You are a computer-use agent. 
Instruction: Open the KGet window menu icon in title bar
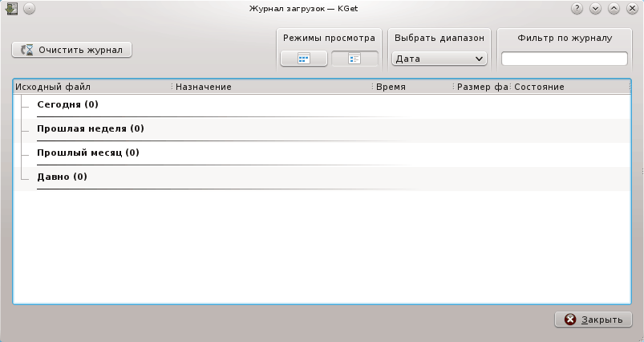[x=11, y=9]
